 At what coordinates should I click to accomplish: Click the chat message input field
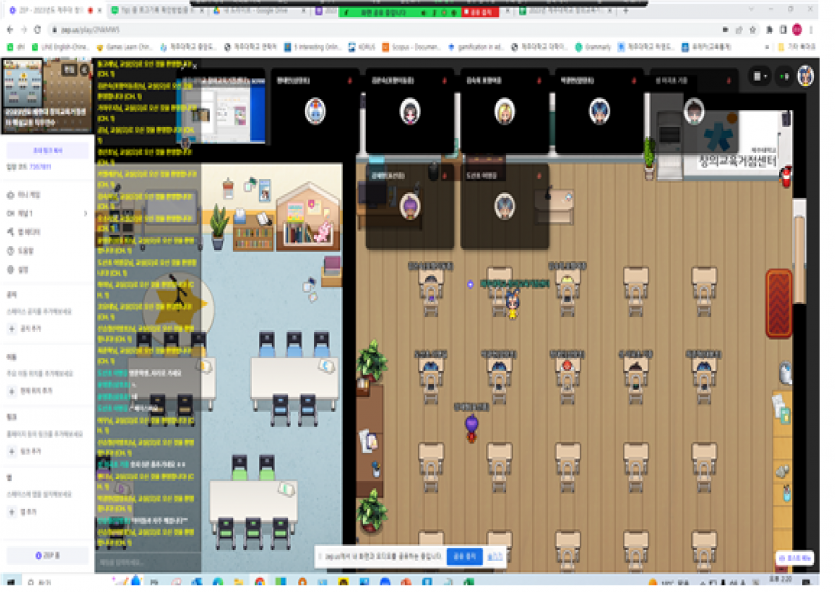coord(148,562)
